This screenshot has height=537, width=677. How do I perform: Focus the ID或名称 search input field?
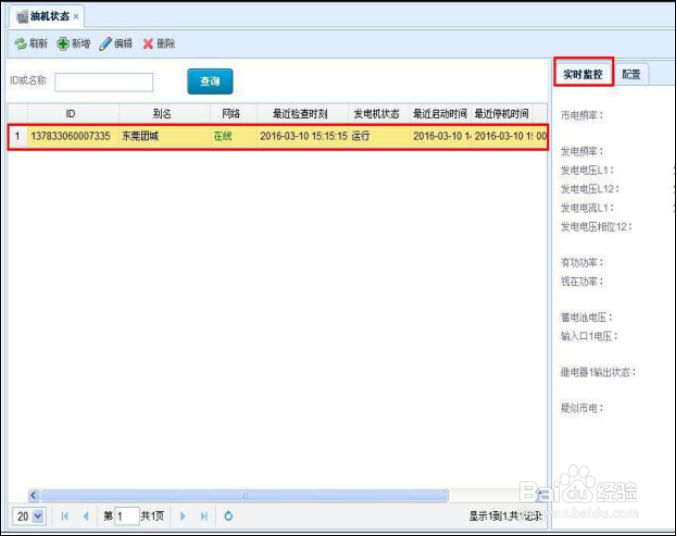104,82
